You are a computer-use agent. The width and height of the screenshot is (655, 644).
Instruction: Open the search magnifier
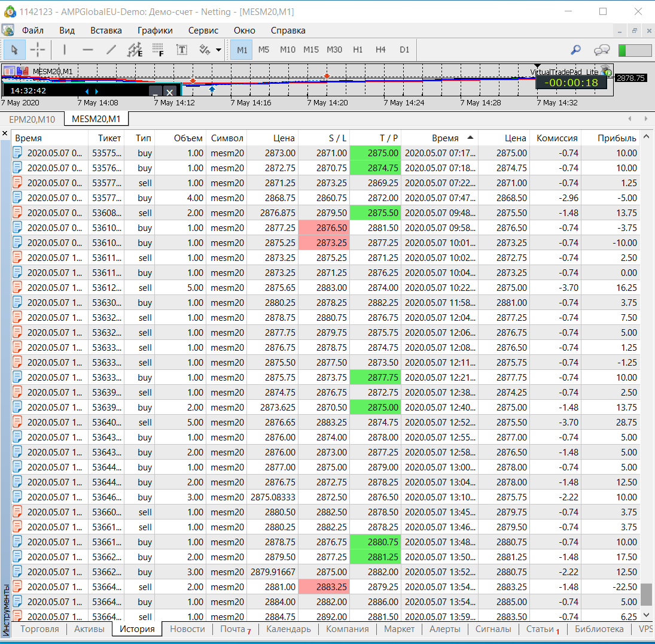point(575,50)
